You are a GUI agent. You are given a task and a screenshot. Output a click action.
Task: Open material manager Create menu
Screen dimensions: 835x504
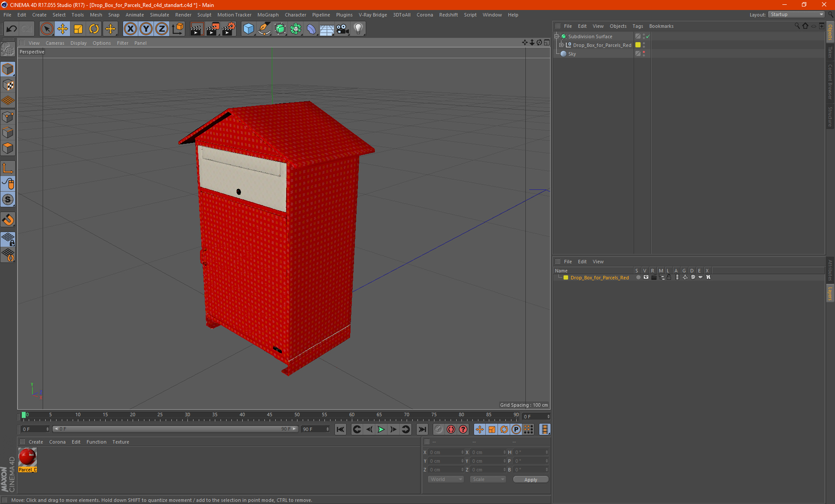[x=36, y=442]
